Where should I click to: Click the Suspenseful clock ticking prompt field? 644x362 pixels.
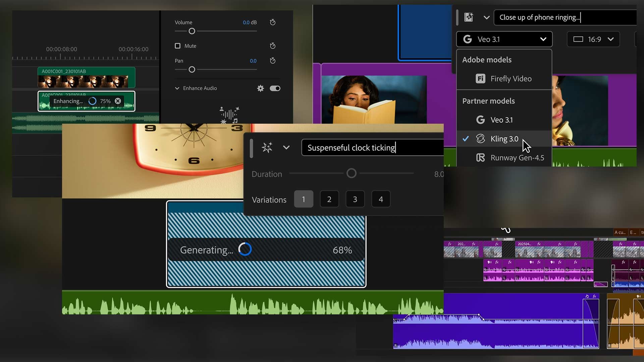372,147
